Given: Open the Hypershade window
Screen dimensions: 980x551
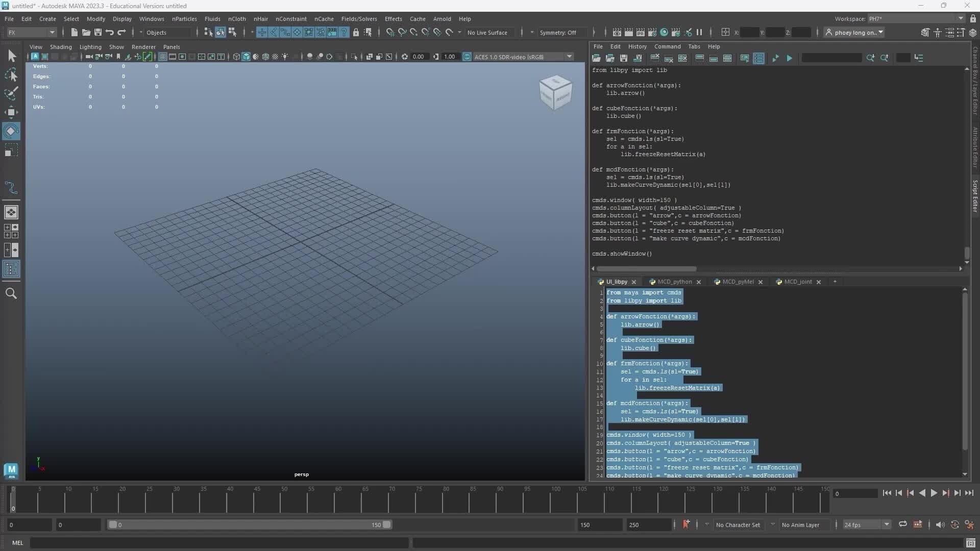Looking at the screenshot, I should tap(664, 32).
